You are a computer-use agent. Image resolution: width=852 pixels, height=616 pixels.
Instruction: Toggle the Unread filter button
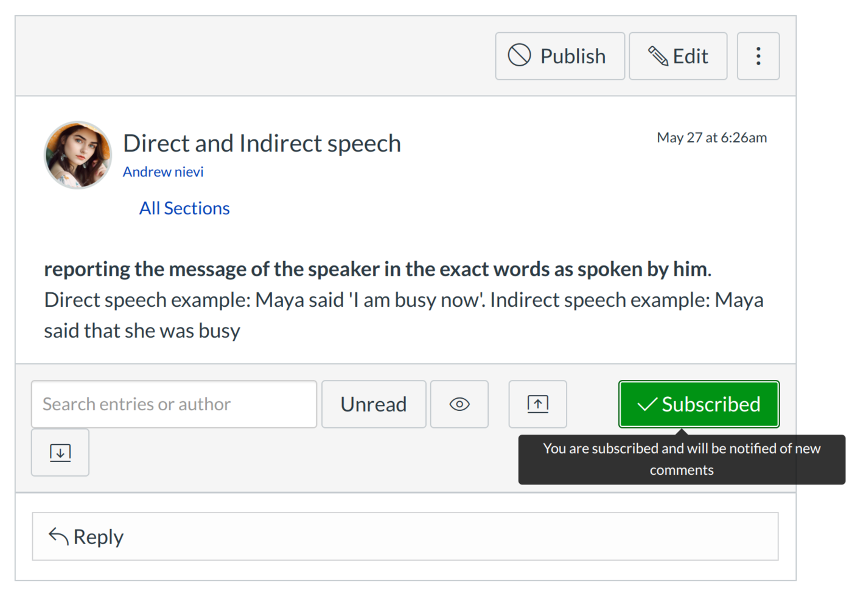click(373, 404)
